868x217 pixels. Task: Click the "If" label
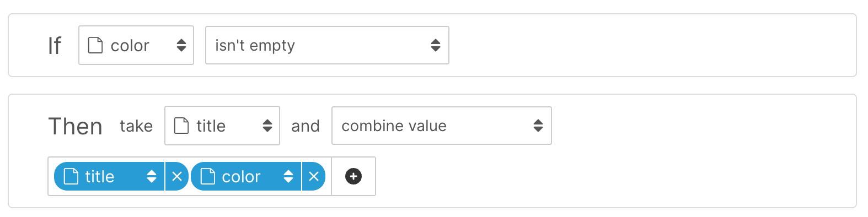pos(55,46)
